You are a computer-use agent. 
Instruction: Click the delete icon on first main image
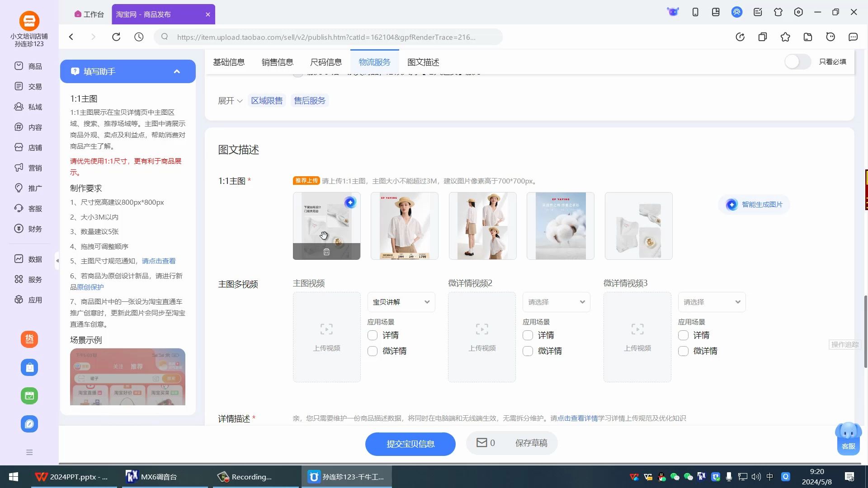[326, 252]
